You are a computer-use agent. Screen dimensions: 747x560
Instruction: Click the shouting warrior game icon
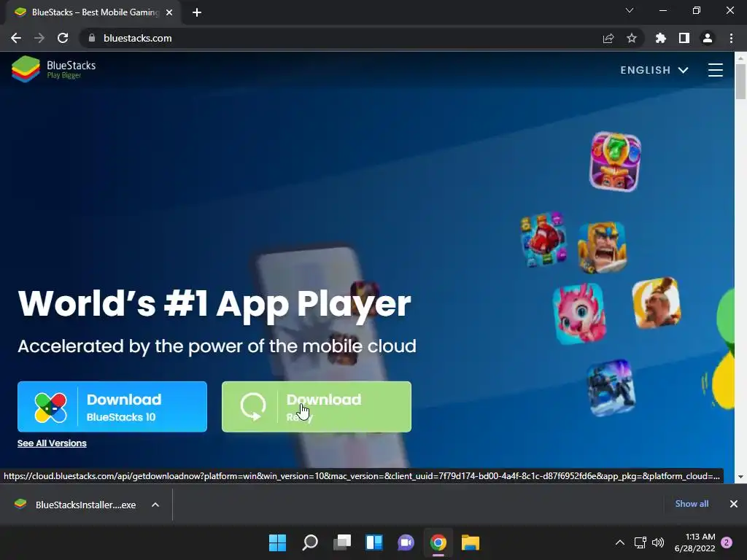click(602, 247)
